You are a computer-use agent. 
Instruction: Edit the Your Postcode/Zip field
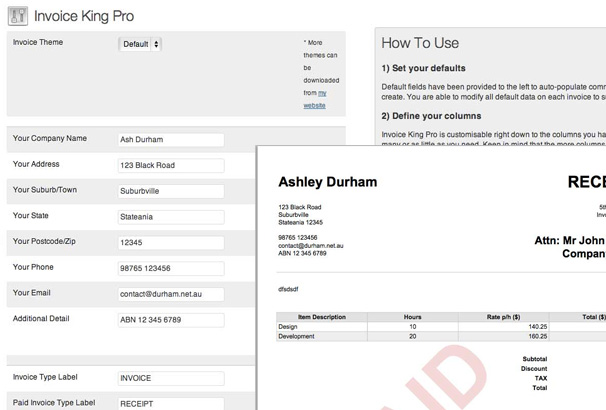click(x=171, y=243)
